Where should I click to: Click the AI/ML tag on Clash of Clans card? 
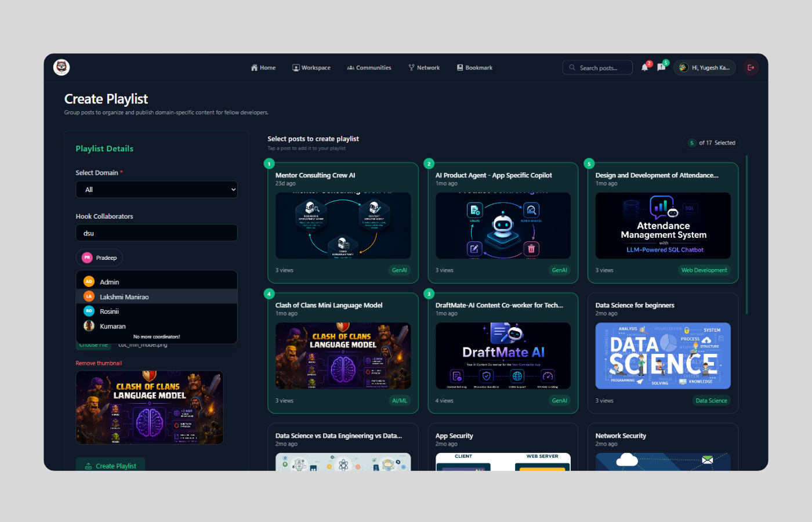[x=400, y=401]
